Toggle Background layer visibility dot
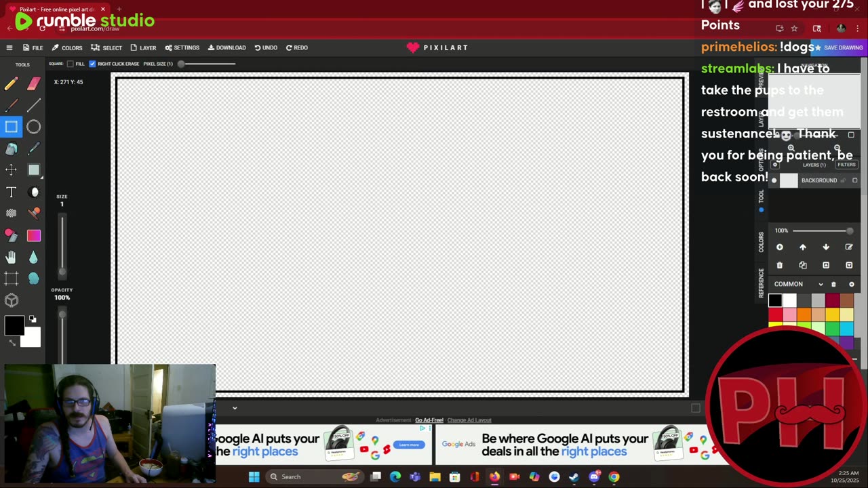Viewport: 868px width, 488px height. [x=774, y=180]
